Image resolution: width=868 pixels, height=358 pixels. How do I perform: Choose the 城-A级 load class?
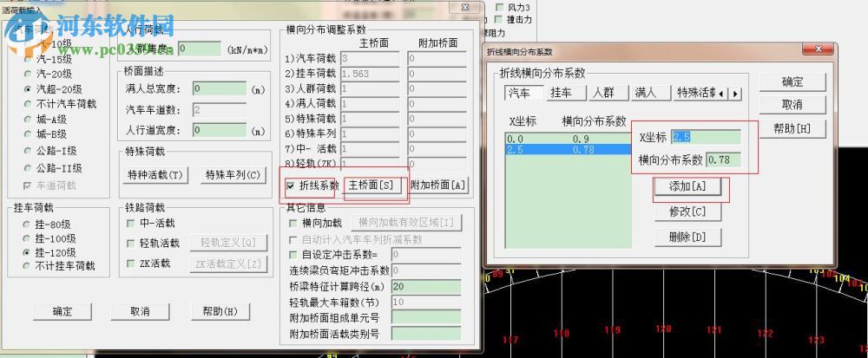tap(27, 120)
